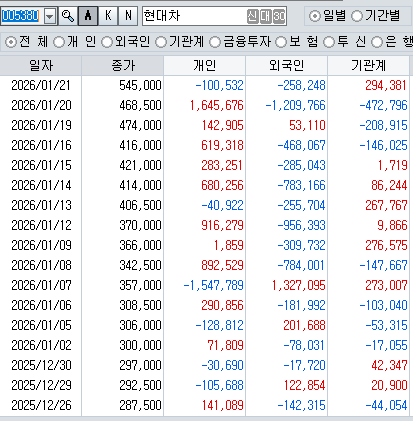Click the 신 badge icon

point(252,16)
